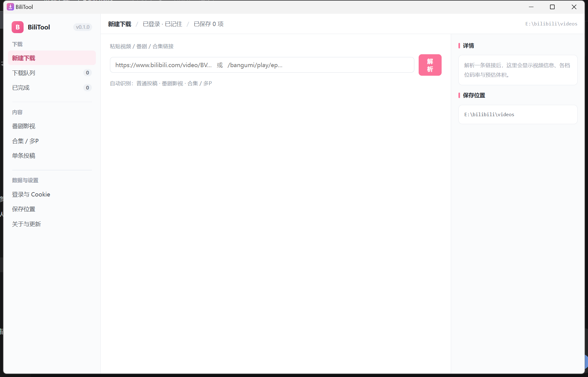This screenshot has width=588, height=377.
Task: Click the pink 解析 button
Action: 430,65
